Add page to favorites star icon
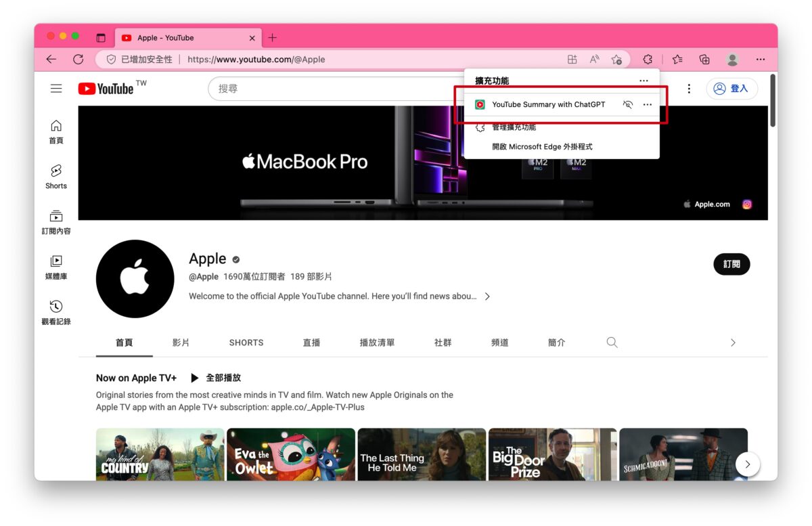The height and width of the screenshot is (526, 812). pyautogui.click(x=616, y=60)
